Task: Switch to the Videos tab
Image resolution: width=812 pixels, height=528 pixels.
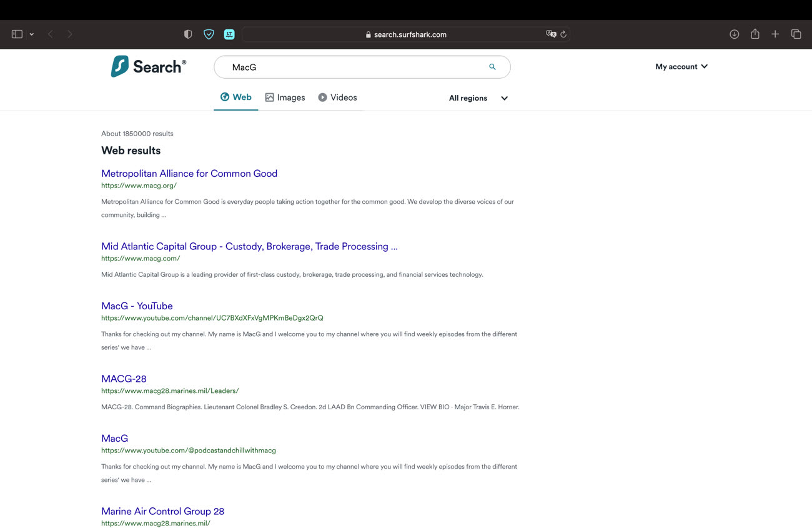Action: (337, 97)
